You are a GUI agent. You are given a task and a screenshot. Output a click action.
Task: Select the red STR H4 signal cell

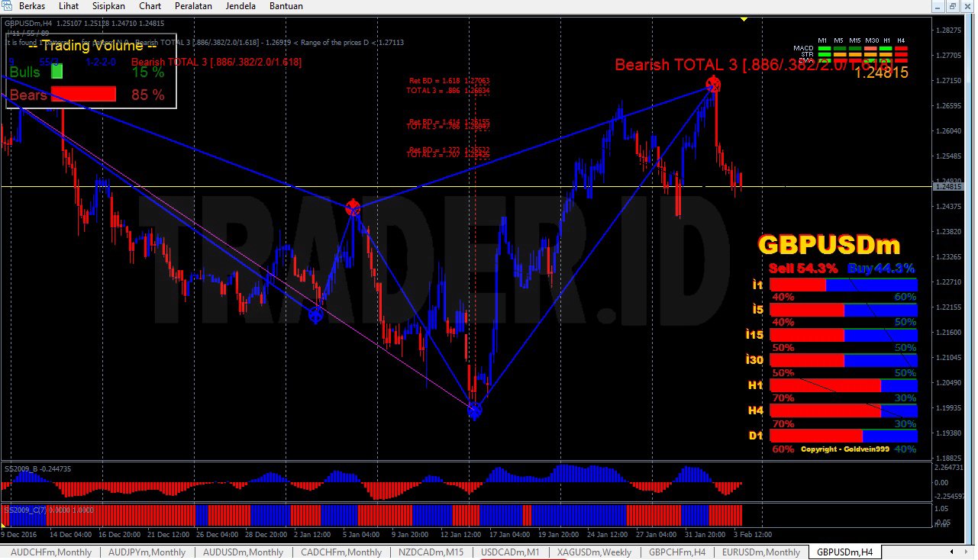pos(901,54)
